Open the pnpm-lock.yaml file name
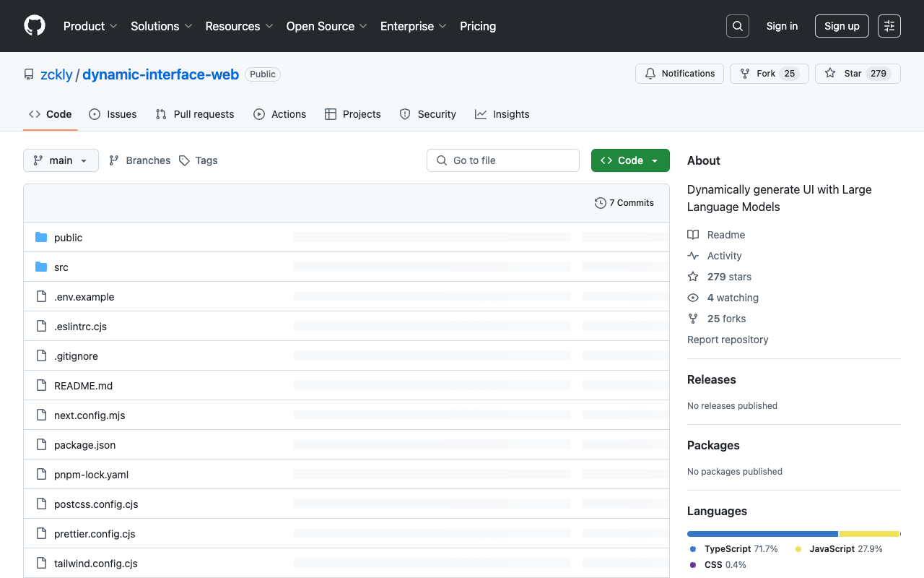Viewport: 924px width, 578px height. 92,475
